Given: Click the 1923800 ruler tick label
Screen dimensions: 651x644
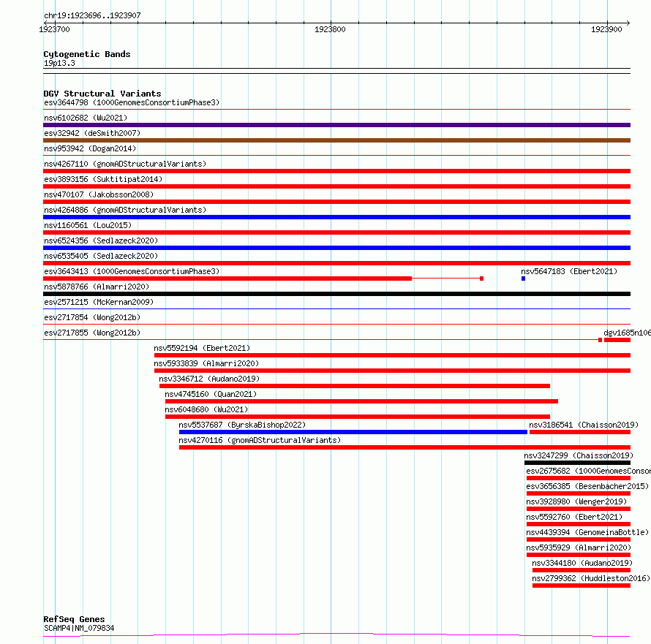Looking at the screenshot, I should (x=330, y=29).
